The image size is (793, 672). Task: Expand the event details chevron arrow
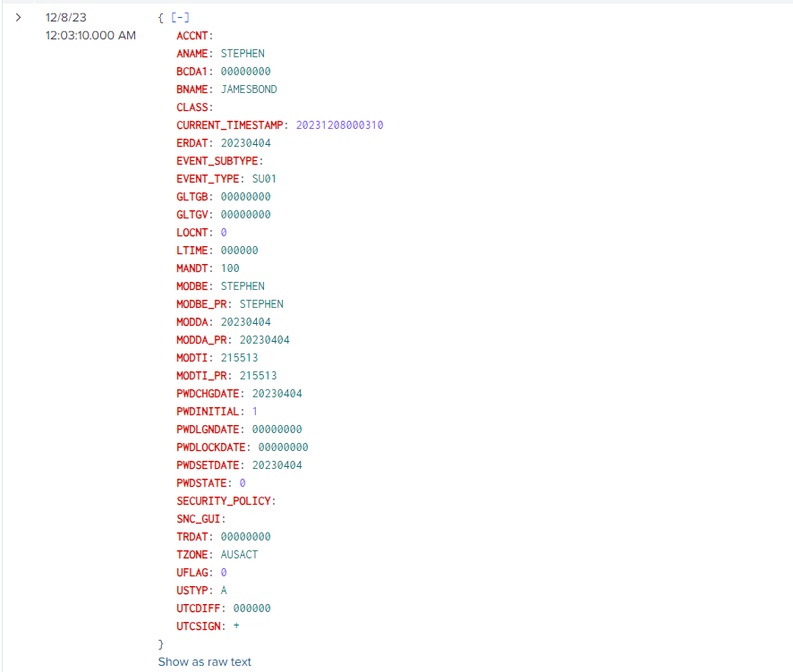pyautogui.click(x=18, y=18)
